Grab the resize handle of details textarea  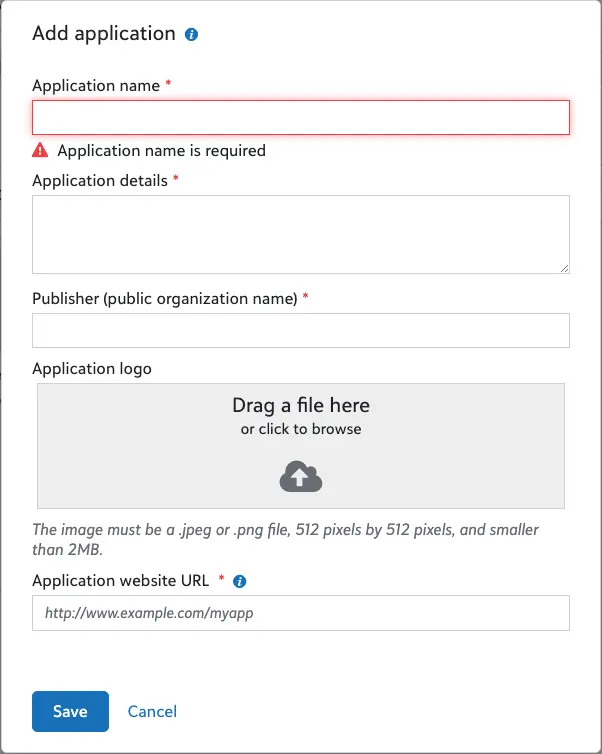point(564,268)
